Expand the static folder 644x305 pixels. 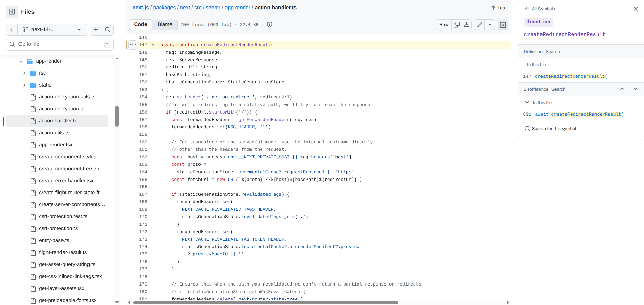pos(24,85)
